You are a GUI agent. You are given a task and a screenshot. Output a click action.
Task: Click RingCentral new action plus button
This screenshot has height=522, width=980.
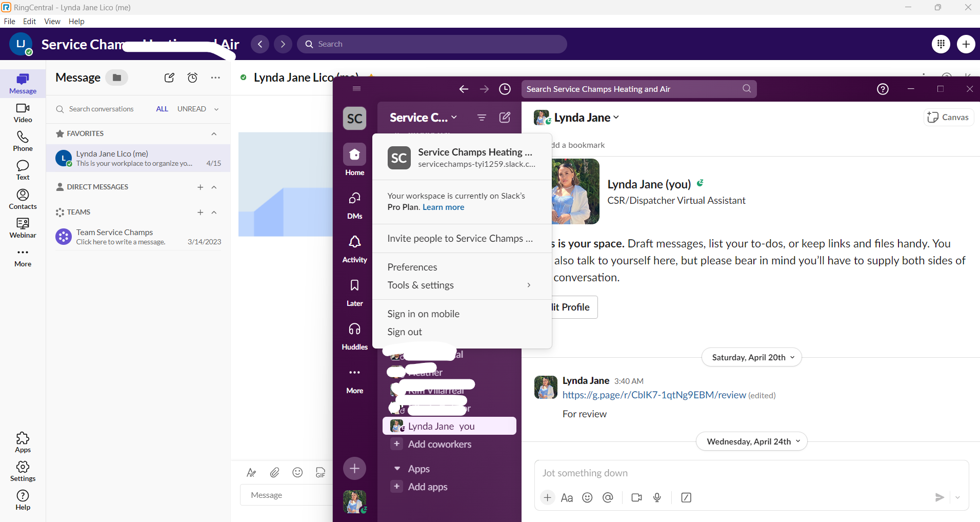[x=966, y=44]
